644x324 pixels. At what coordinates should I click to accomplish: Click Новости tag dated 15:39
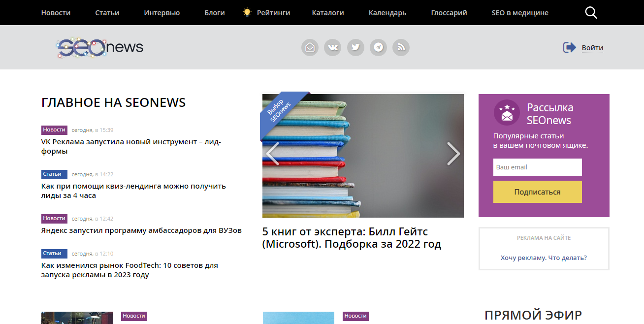tap(54, 130)
